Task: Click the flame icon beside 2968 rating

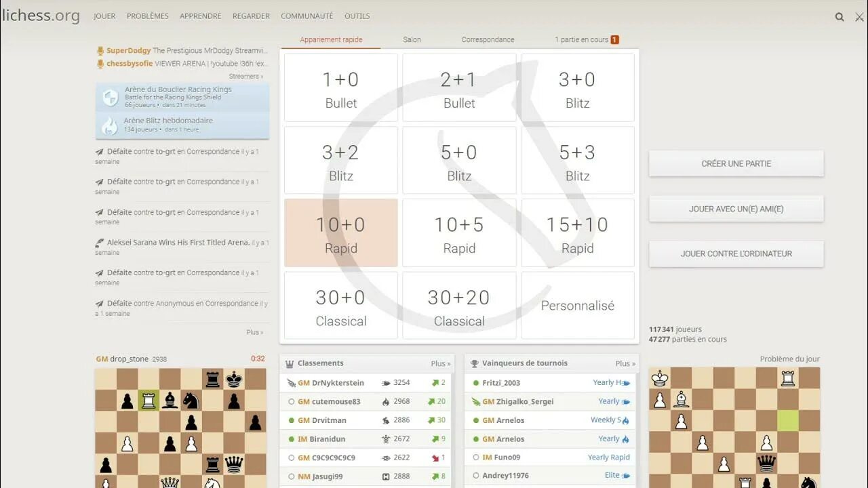Action: (386, 402)
